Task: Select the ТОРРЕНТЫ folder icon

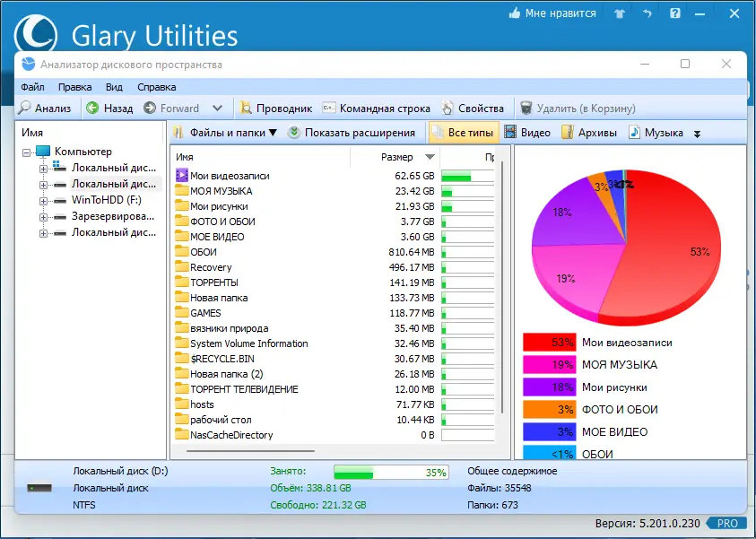Action: click(182, 282)
